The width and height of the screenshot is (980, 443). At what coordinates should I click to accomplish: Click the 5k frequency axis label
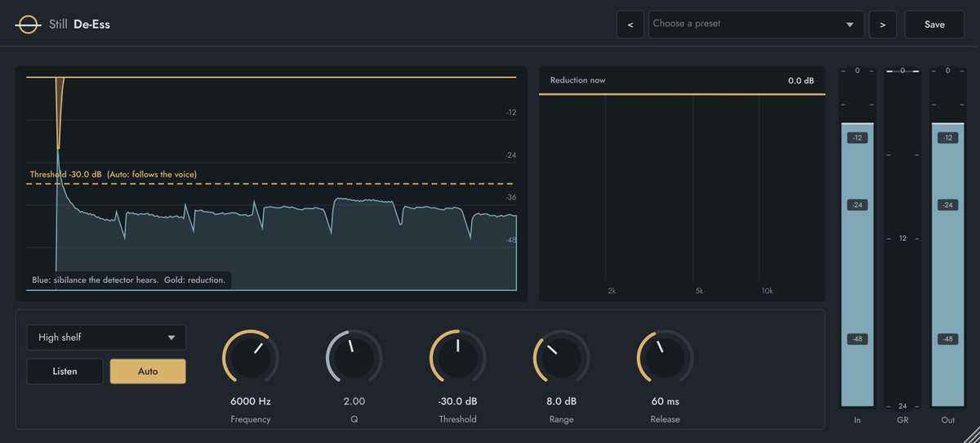[x=699, y=291]
